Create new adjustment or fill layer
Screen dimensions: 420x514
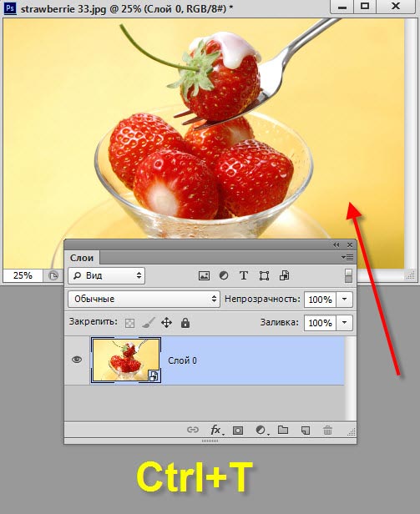261,430
